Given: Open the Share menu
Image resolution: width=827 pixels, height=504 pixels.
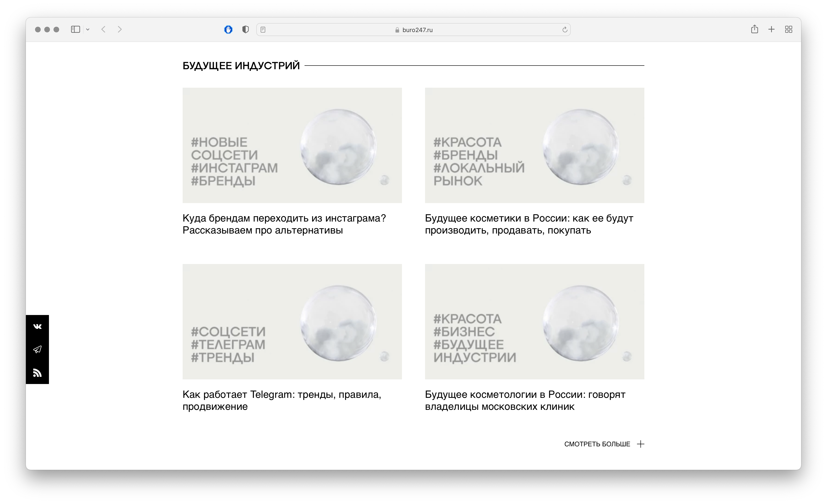Looking at the screenshot, I should pyautogui.click(x=755, y=29).
